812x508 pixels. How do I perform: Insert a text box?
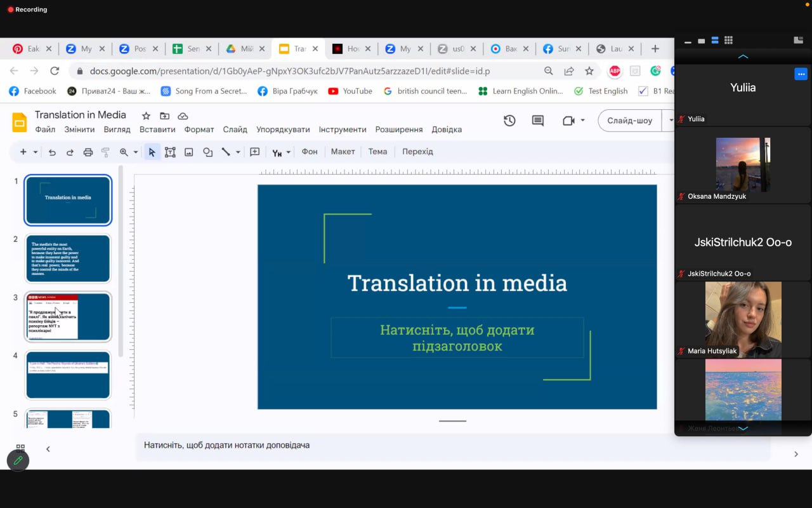click(x=169, y=152)
